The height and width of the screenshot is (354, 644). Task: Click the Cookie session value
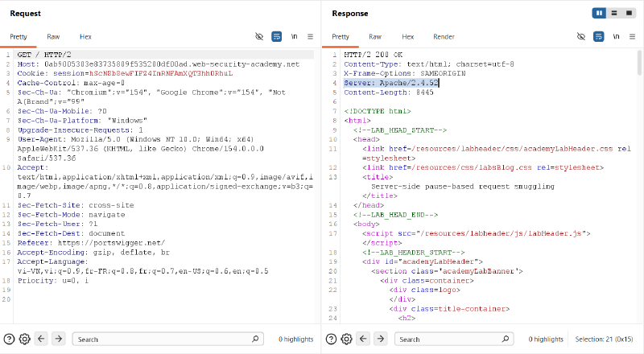tap(161, 73)
